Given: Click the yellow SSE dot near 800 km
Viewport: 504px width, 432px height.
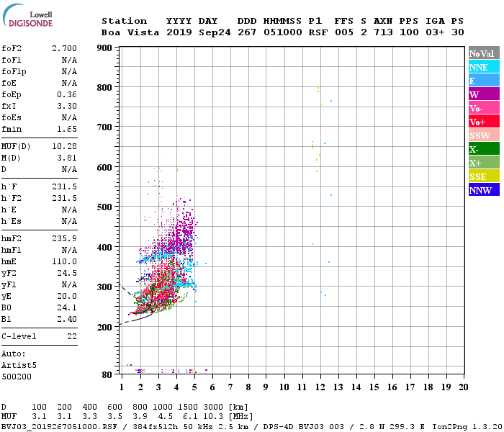Looking at the screenshot, I should 318,89.
